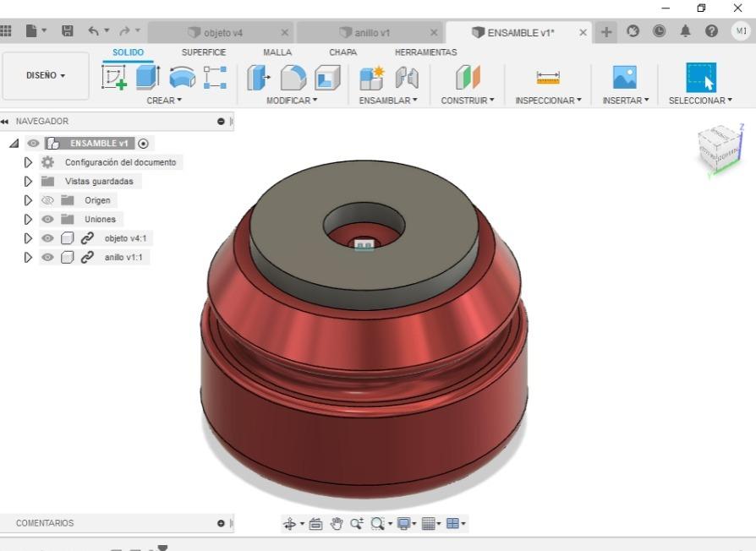Open the notifications bell
The height and width of the screenshot is (551, 756).
685,31
